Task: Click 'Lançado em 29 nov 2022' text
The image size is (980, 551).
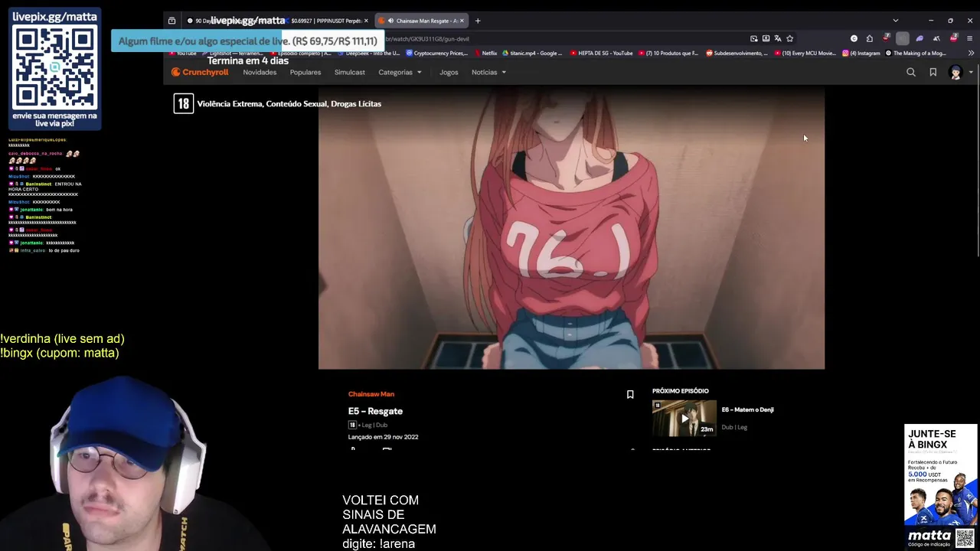Action: point(383,437)
